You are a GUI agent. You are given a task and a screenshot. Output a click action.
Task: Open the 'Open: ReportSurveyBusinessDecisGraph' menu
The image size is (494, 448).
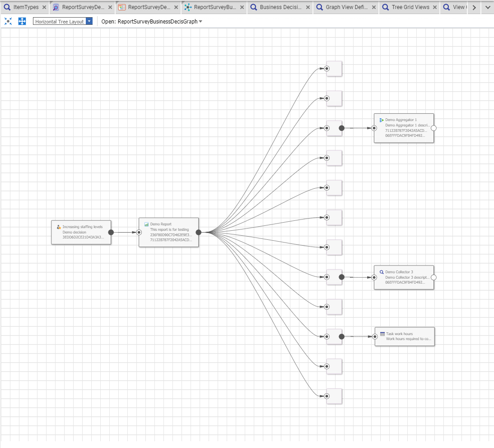[152, 21]
